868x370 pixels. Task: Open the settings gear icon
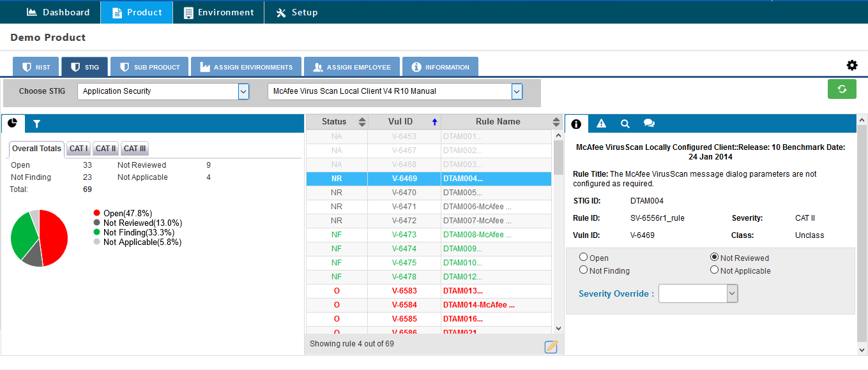click(x=852, y=65)
